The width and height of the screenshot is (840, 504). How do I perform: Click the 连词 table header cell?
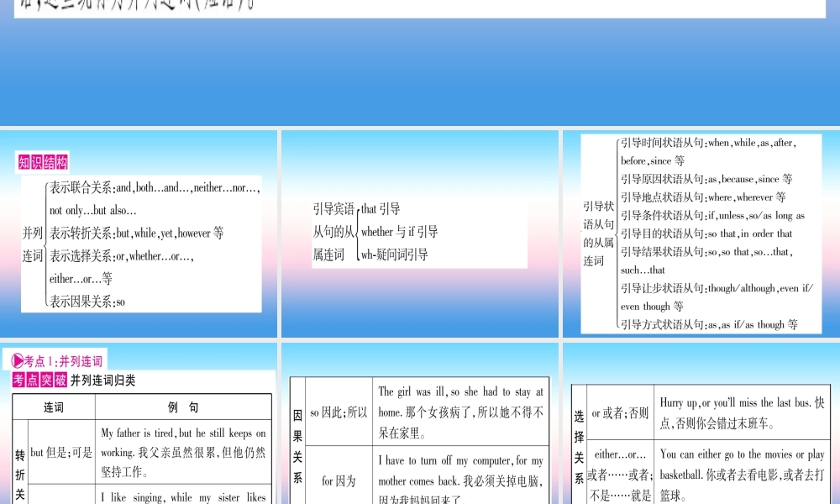click(x=54, y=407)
